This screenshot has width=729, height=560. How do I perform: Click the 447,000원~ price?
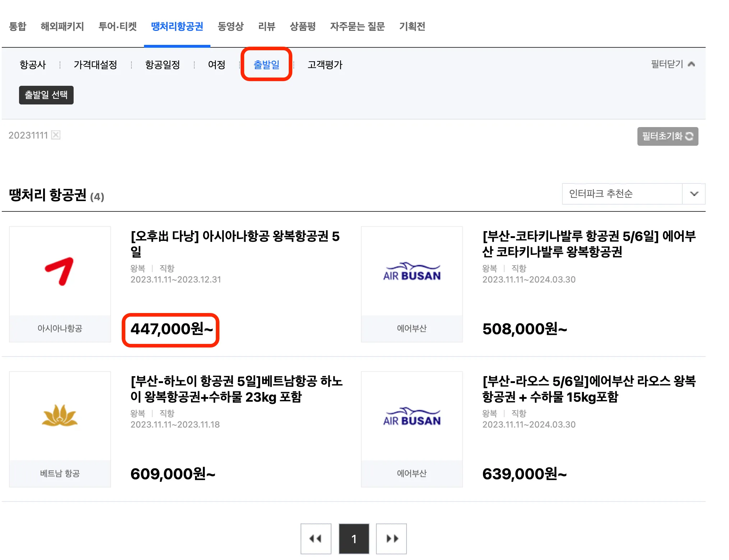(172, 329)
